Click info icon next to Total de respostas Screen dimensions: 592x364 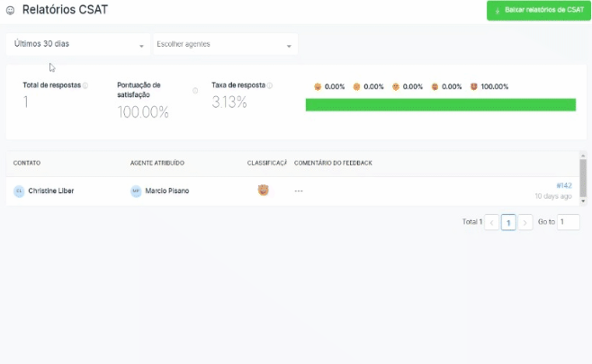click(x=85, y=85)
